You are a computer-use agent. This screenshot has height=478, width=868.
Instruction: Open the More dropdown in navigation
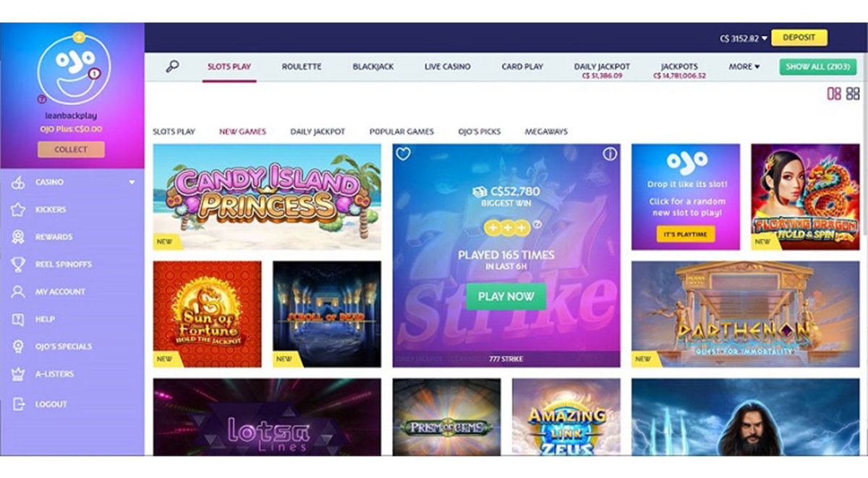pos(744,67)
